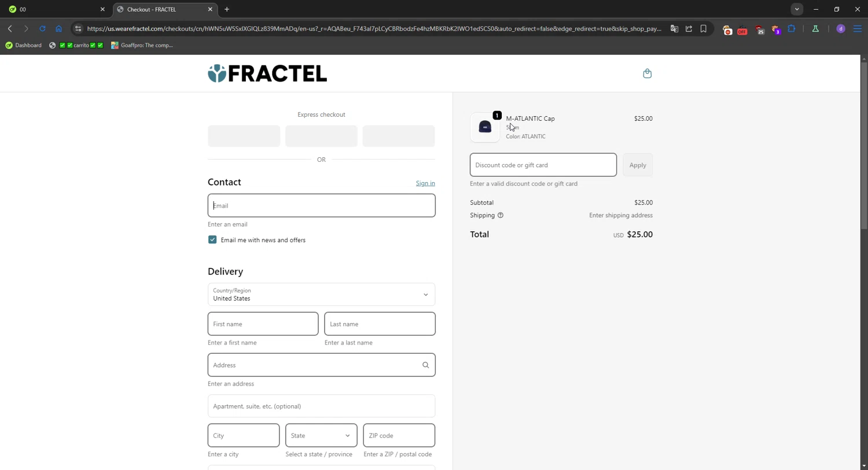Viewport: 868px width, 470px height.
Task: View site information icon in address bar
Action: pyautogui.click(x=78, y=28)
